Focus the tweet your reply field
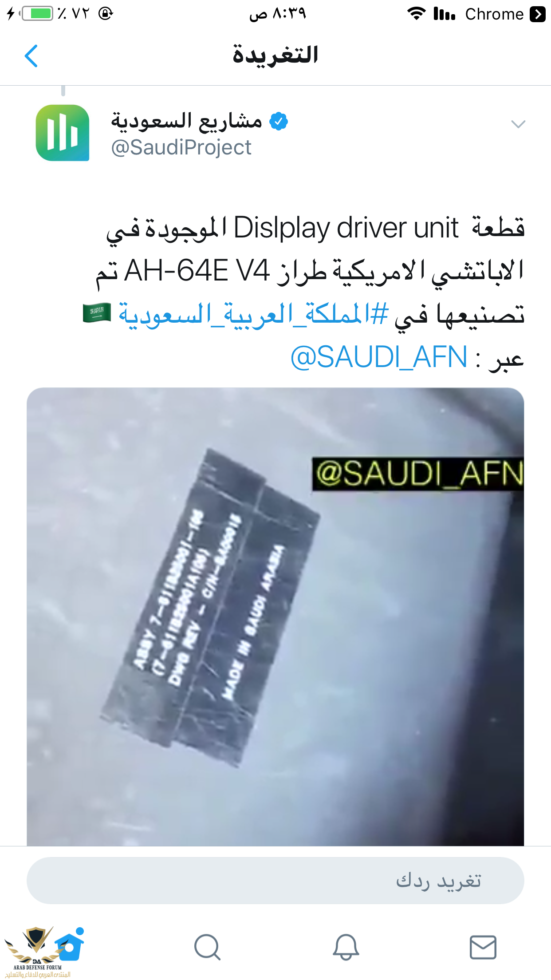Screen dimensions: 551x980 pos(275,881)
